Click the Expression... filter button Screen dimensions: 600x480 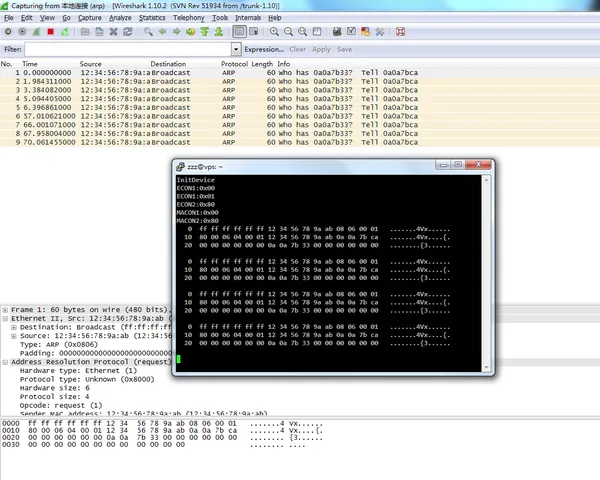point(264,49)
